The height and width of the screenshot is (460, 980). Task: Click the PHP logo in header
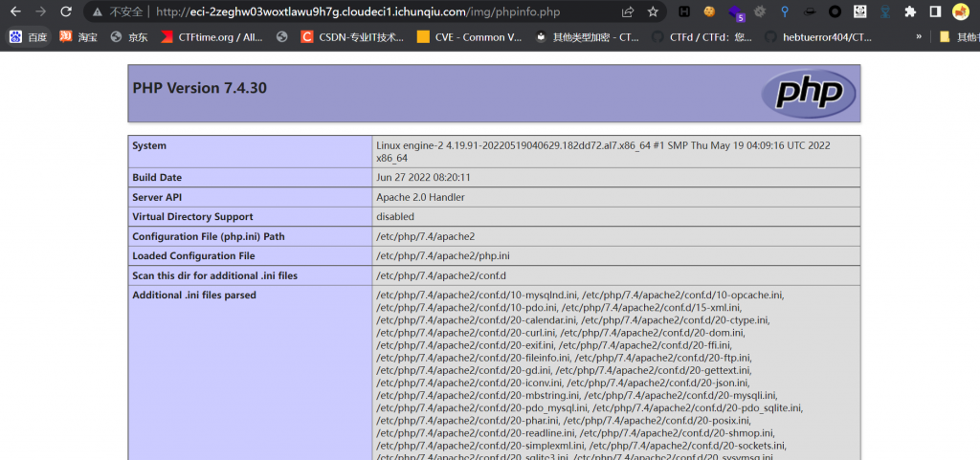pos(808,93)
